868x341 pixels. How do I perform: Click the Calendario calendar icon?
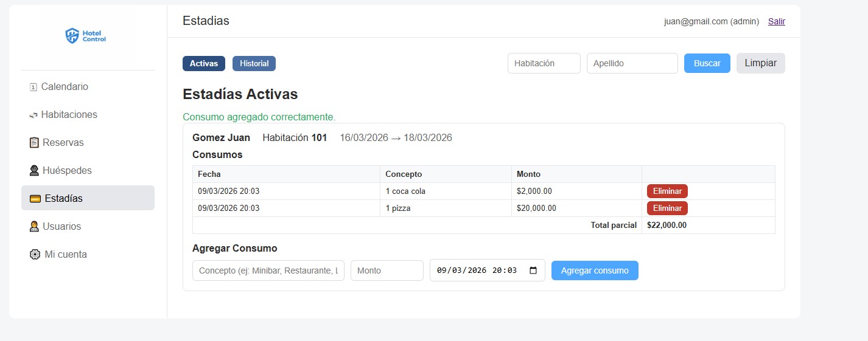pyautogui.click(x=33, y=87)
